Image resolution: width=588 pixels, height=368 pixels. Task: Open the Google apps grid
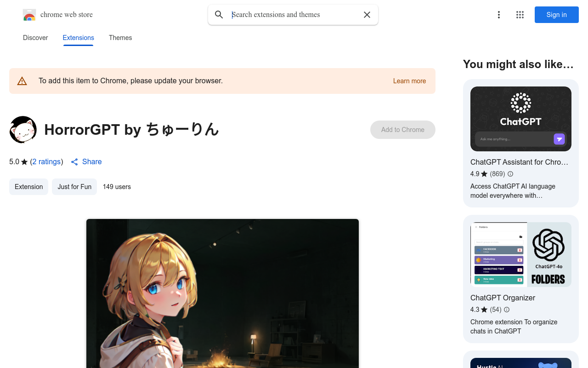click(520, 15)
